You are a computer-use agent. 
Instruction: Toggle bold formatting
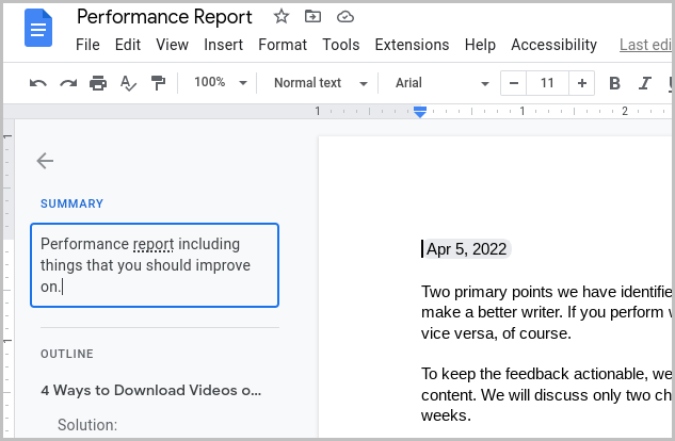[x=615, y=83]
